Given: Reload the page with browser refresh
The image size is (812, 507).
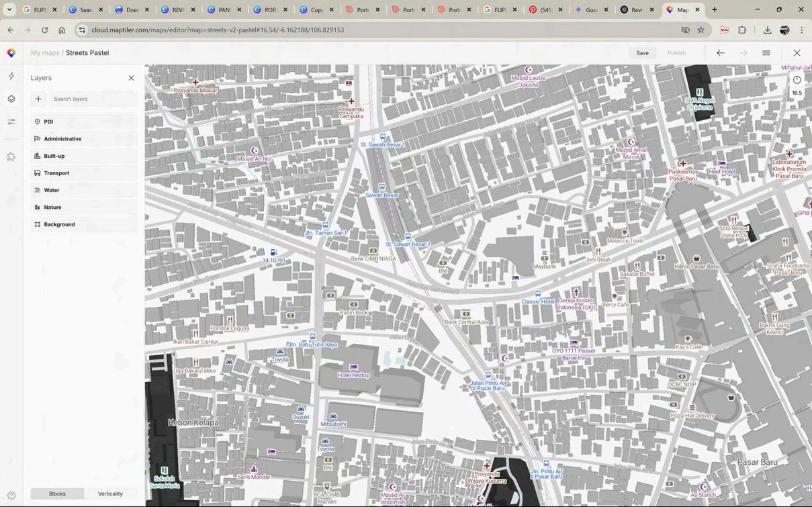Looking at the screenshot, I should pos(44,30).
